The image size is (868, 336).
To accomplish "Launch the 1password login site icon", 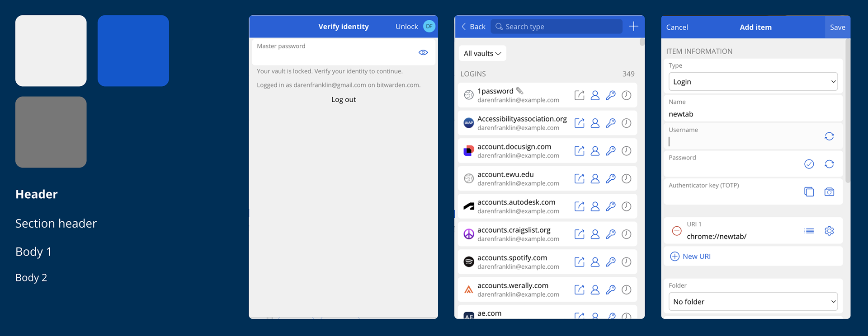I will (x=579, y=95).
